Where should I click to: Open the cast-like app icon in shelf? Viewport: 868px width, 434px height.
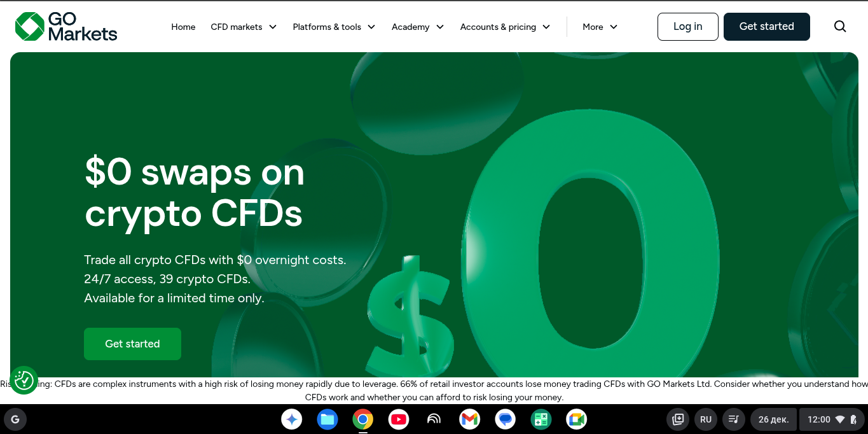coord(434,419)
